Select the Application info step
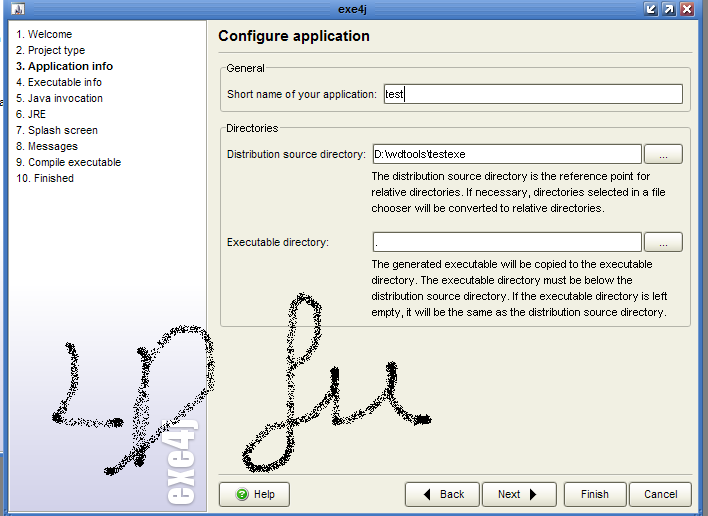708x516 pixels. [64, 66]
